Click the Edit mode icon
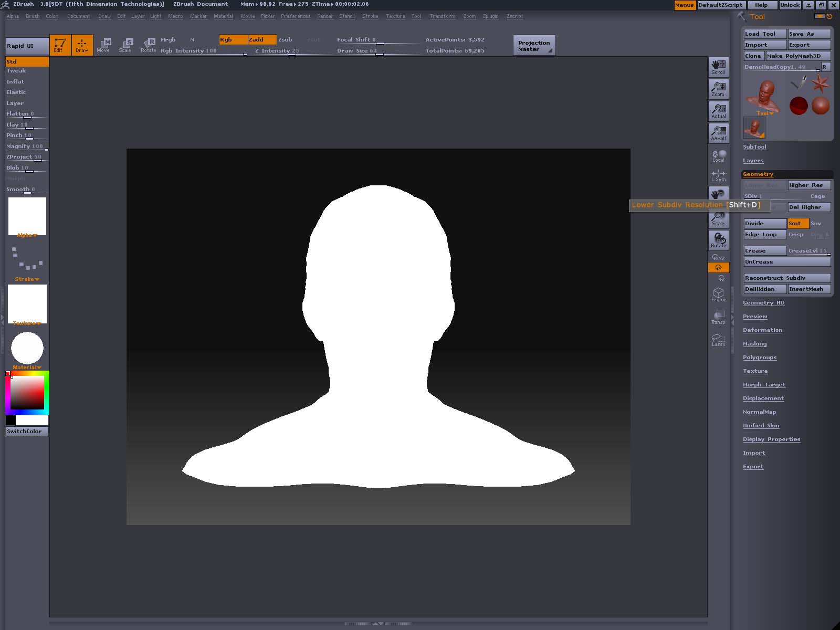Image resolution: width=840 pixels, height=630 pixels. tap(60, 45)
